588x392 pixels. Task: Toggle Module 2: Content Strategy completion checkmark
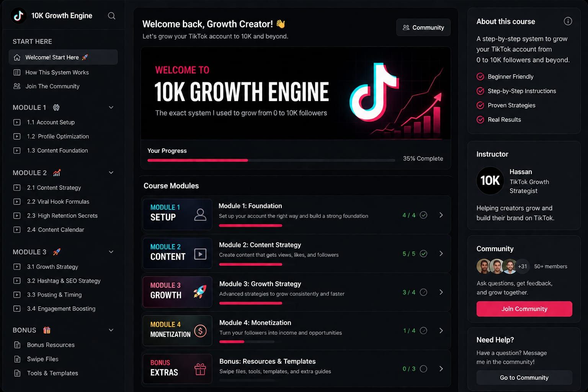pyautogui.click(x=423, y=253)
